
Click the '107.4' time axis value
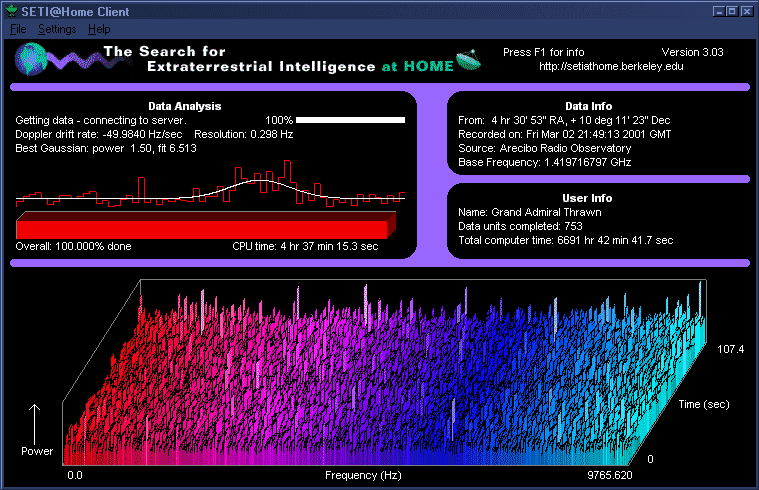click(730, 349)
